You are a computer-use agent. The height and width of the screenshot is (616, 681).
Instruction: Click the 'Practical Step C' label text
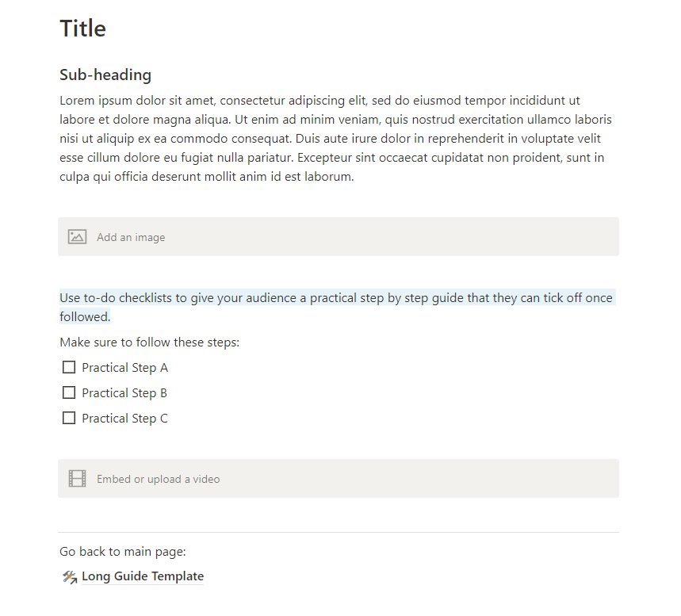(124, 419)
